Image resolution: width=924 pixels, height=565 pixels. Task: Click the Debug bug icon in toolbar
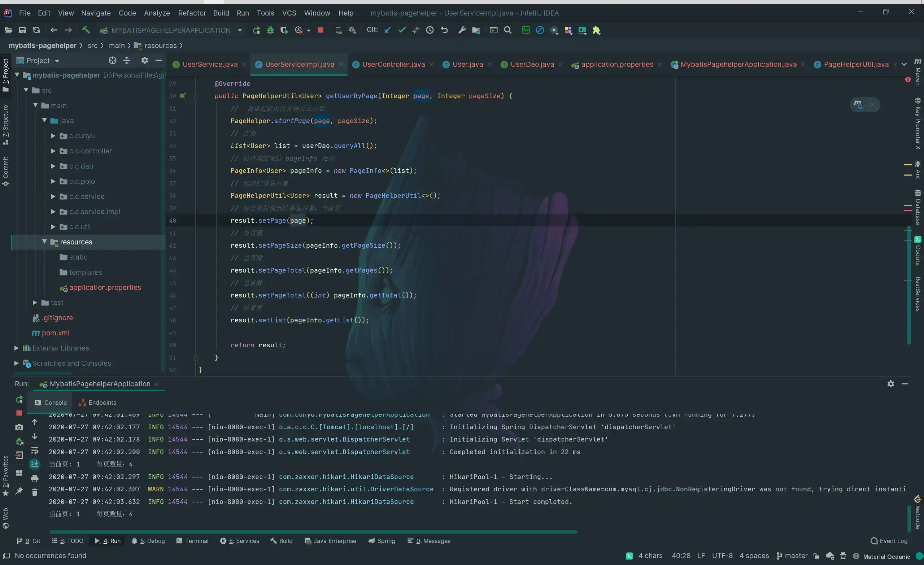pyautogui.click(x=270, y=30)
